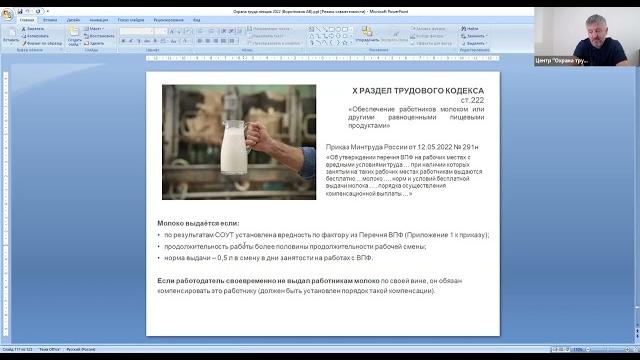
Task: Toggle align text right
Action: (x=216, y=41)
